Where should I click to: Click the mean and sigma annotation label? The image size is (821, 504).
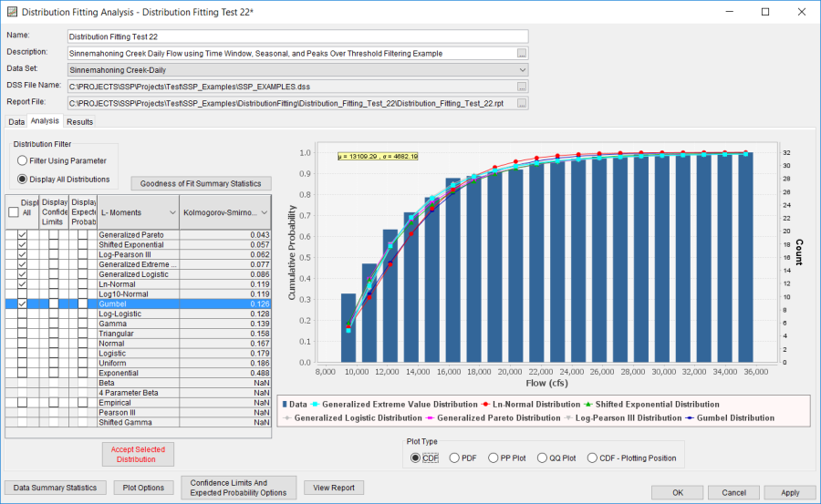378,157
